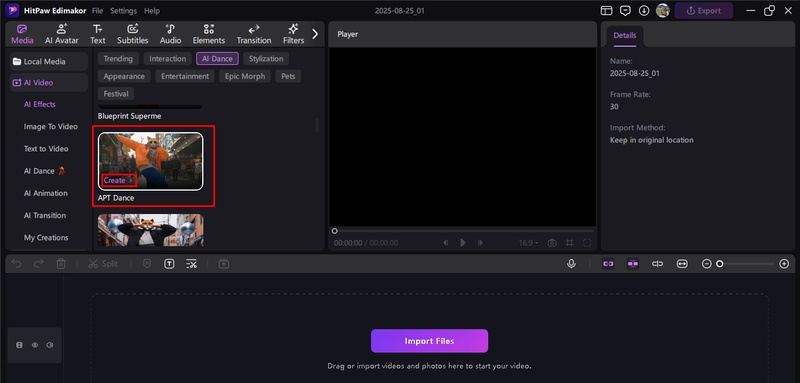Step to previous frame in player
Viewport: 800px width, 383px height.
[445, 243]
